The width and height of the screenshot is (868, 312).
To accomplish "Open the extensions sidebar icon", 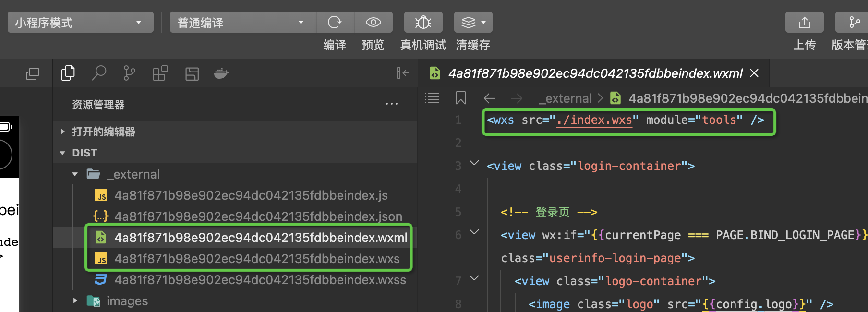I will click(x=160, y=73).
